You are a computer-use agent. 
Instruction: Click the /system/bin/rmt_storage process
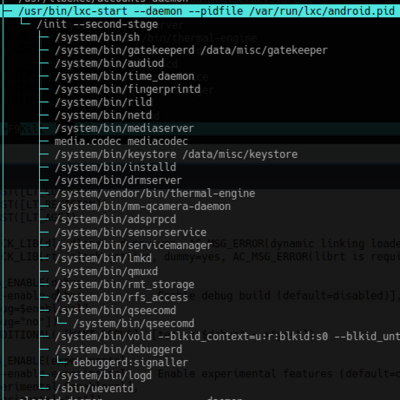[x=125, y=284]
